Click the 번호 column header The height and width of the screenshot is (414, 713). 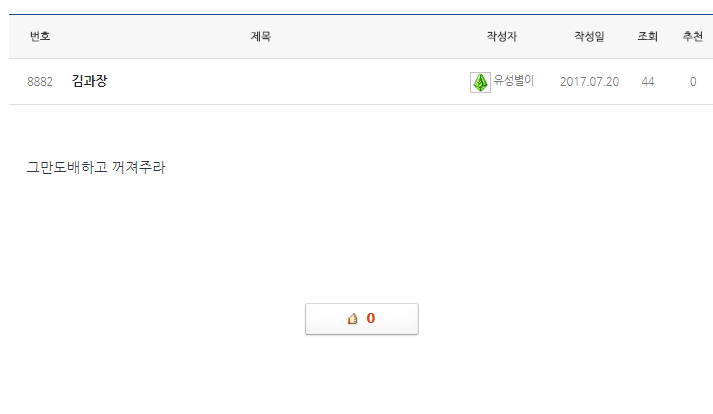(x=40, y=36)
